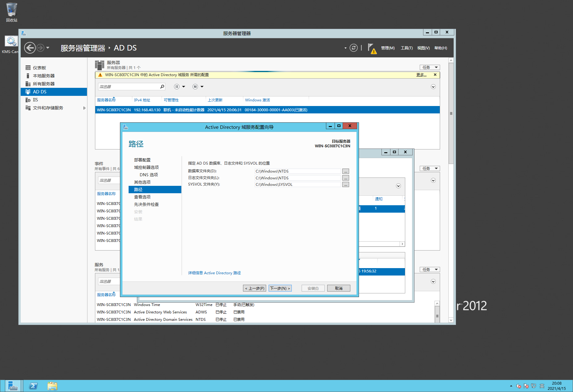The image size is (573, 392).
Task: Expand services filter panel chevron
Action: 433,281
